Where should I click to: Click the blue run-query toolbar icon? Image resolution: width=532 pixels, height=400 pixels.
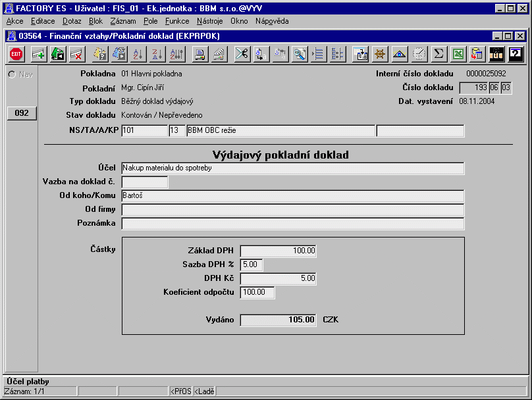point(119,54)
